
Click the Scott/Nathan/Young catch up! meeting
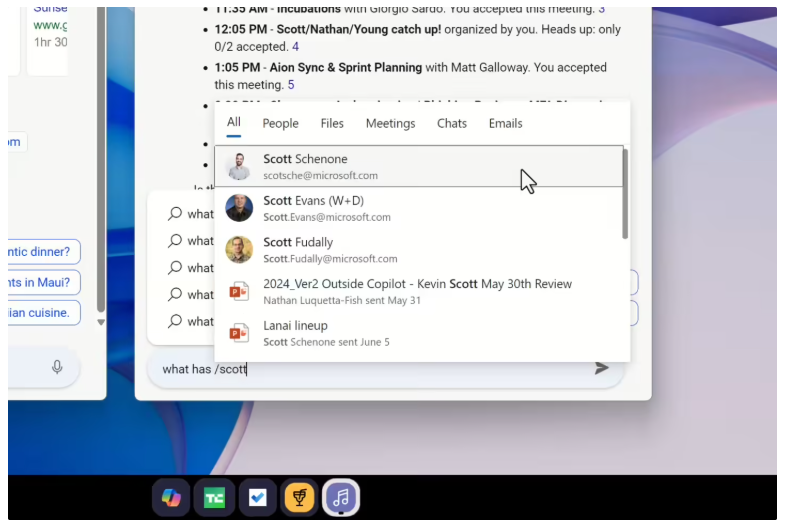359,30
